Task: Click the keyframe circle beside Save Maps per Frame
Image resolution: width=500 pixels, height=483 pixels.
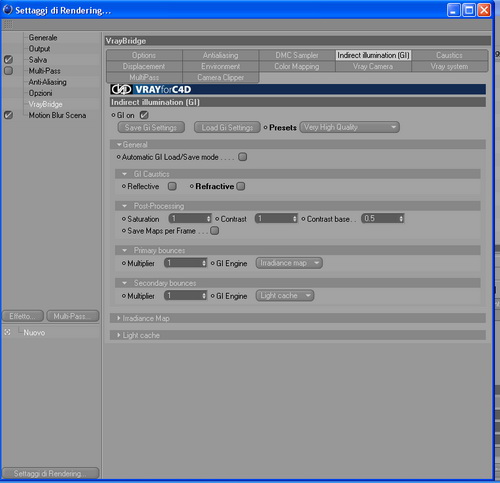Action: [x=124, y=230]
